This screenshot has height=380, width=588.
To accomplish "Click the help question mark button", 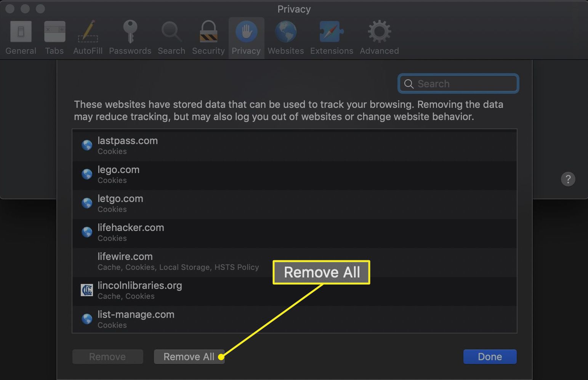I will [x=568, y=179].
